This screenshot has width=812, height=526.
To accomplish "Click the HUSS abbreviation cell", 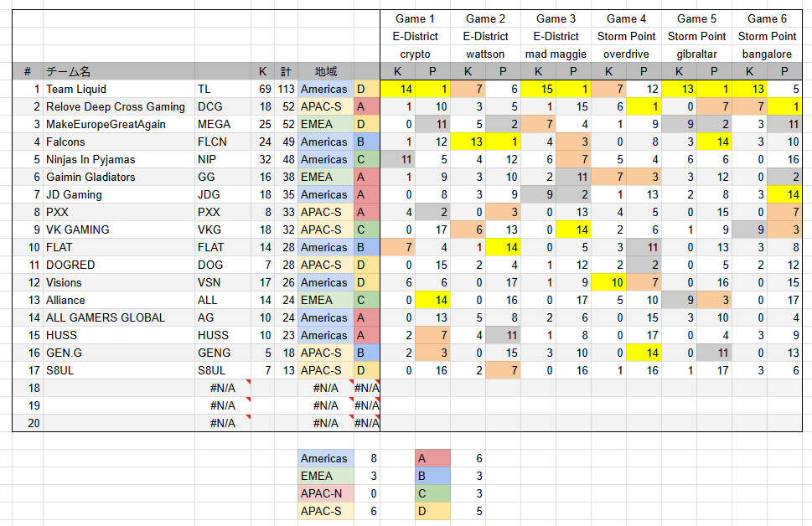I will pos(223,336).
